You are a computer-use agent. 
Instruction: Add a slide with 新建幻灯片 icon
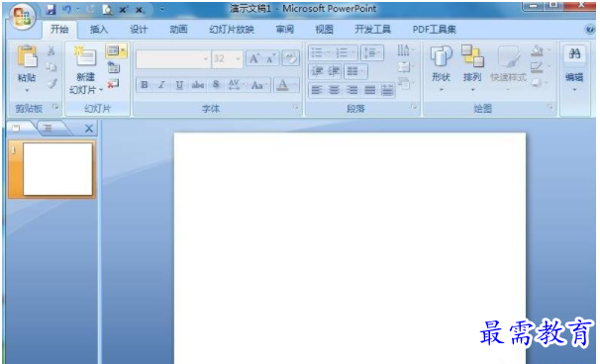click(x=85, y=56)
